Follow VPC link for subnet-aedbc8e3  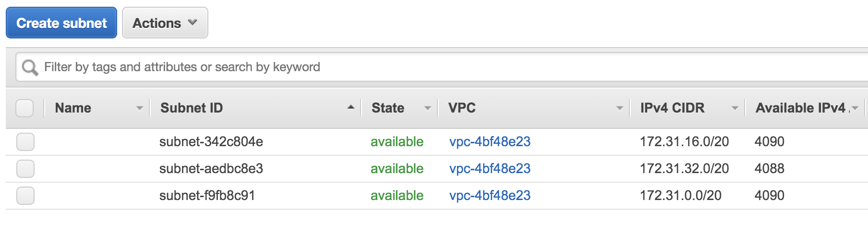tap(490, 169)
